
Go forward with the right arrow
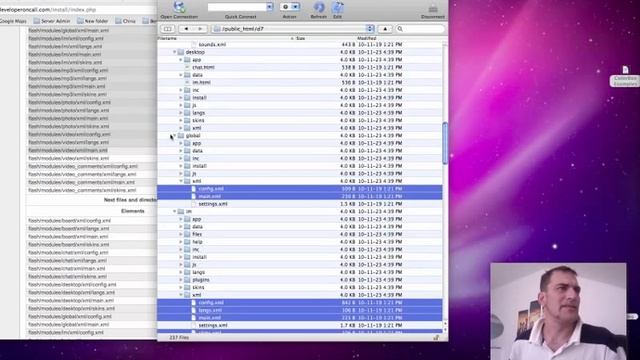(x=200, y=29)
